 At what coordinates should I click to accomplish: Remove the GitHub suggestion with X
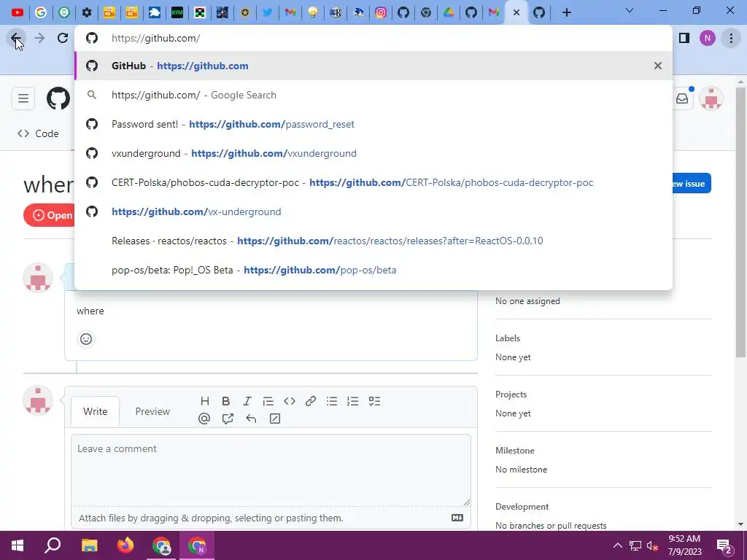[658, 66]
